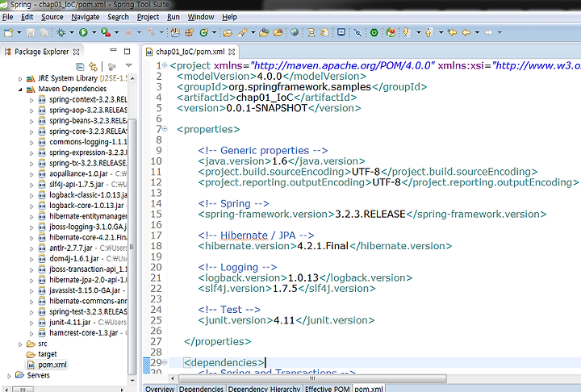Image resolution: width=581 pixels, height=392 pixels.
Task: Switch to the Effective POM tab
Action: (327, 388)
